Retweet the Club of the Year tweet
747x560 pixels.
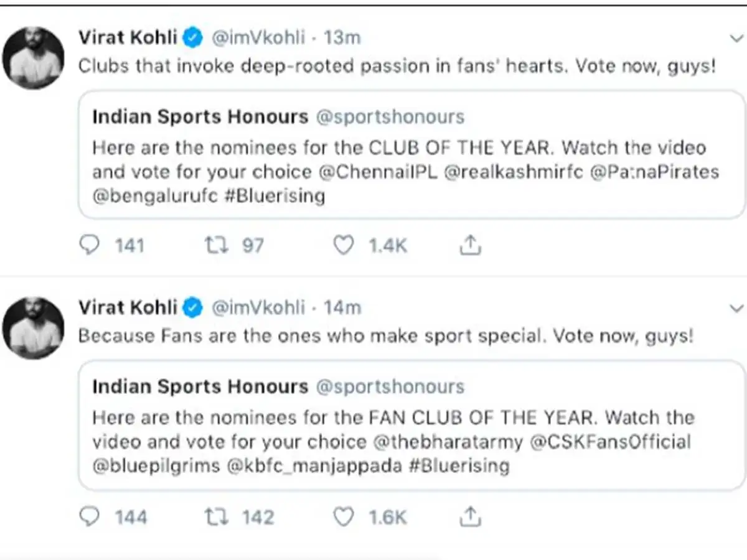(x=215, y=245)
